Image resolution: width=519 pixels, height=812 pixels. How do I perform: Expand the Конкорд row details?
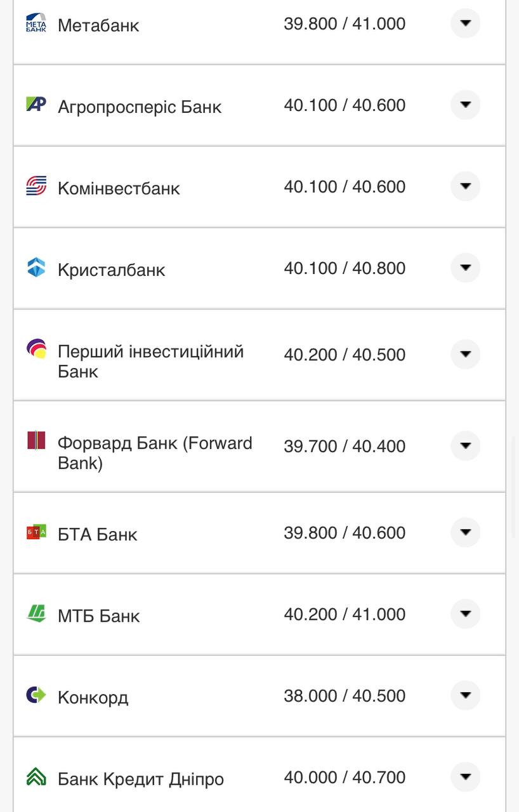pyautogui.click(x=465, y=695)
